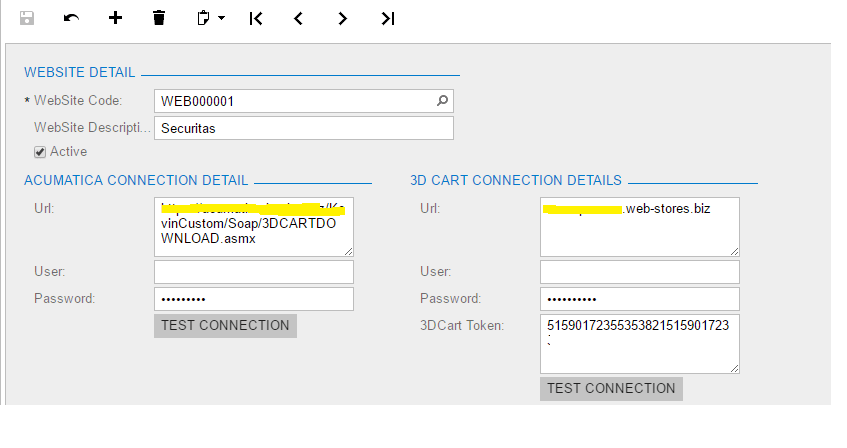847x448 pixels.
Task: Grab resize handle of 3DCart Token box
Action: pos(735,368)
